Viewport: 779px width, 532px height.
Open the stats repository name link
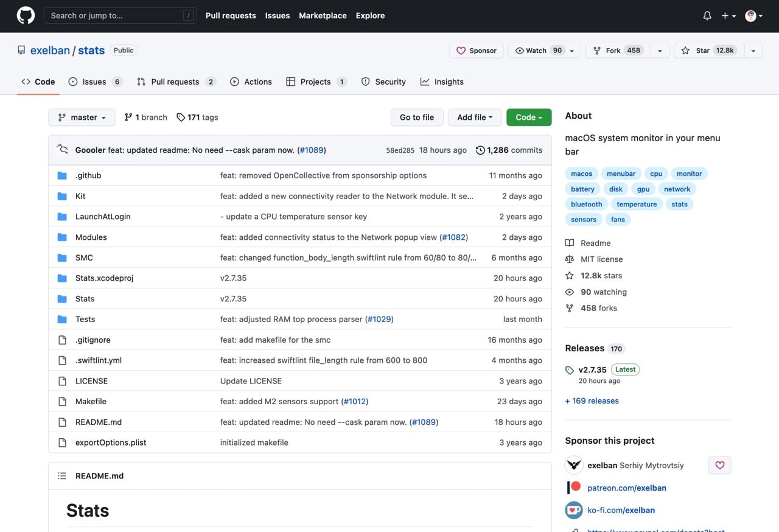(91, 51)
